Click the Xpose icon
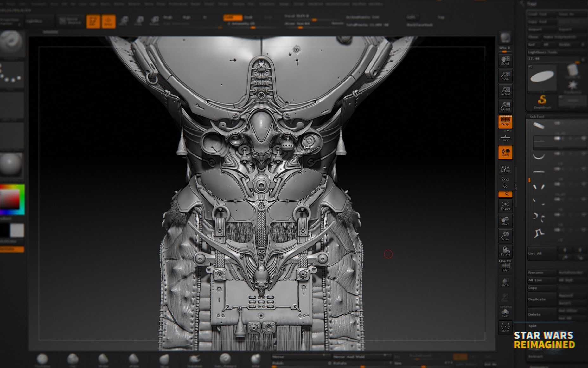This screenshot has height=368, width=588. click(505, 327)
